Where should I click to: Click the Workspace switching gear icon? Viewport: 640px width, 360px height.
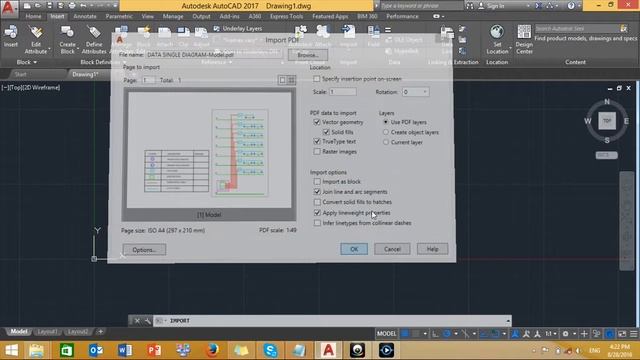pyautogui.click(x=565, y=333)
